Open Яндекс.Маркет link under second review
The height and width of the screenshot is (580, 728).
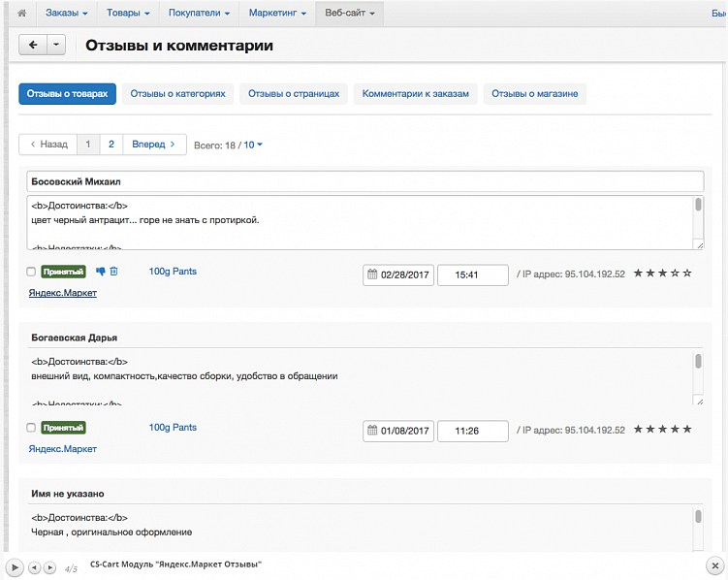tap(63, 449)
